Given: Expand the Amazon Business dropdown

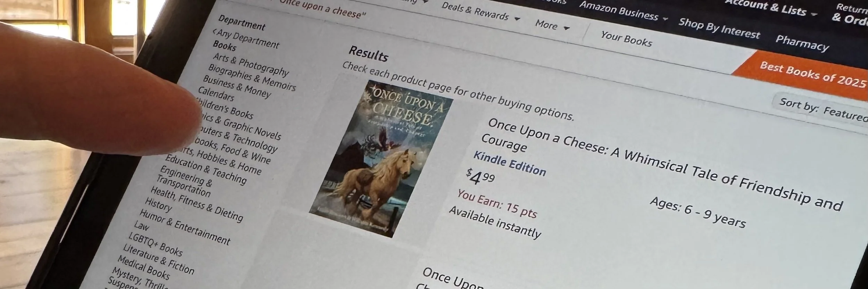Looking at the screenshot, I should tap(623, 11).
